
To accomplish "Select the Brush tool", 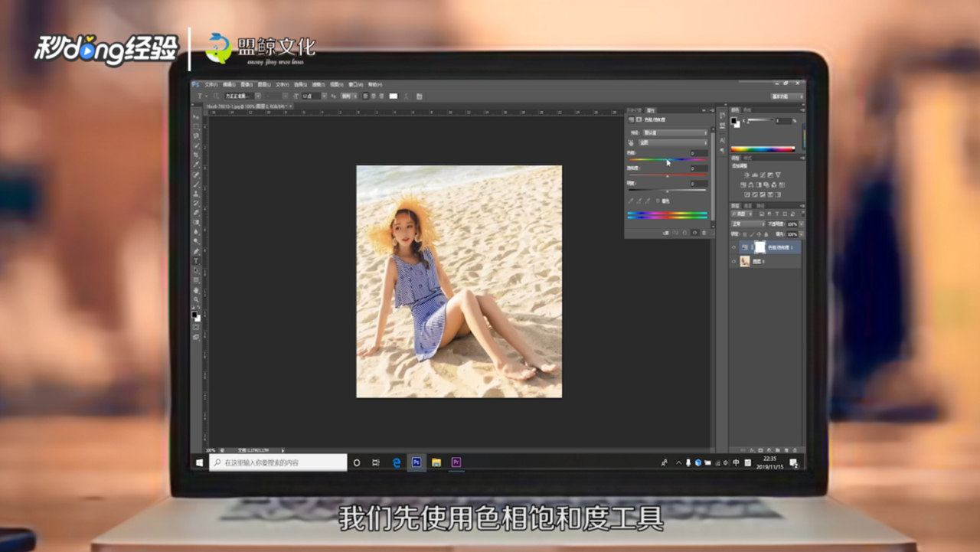I will [x=196, y=185].
